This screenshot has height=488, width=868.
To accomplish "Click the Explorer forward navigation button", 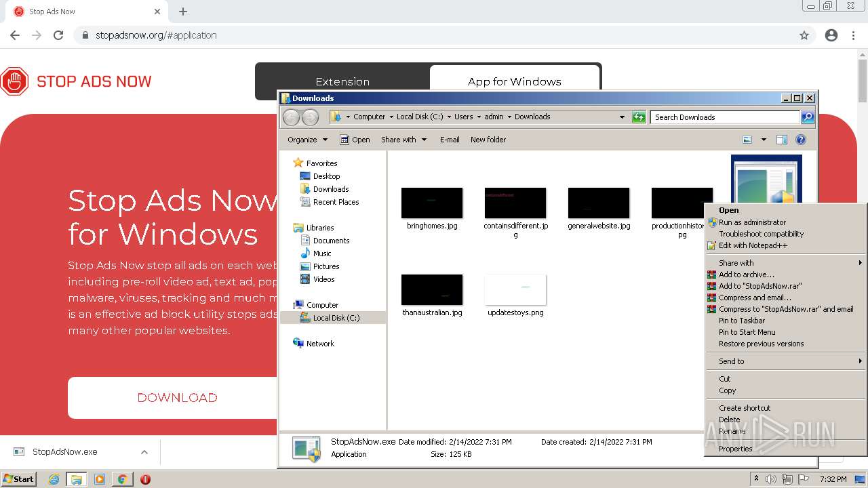I will point(310,117).
